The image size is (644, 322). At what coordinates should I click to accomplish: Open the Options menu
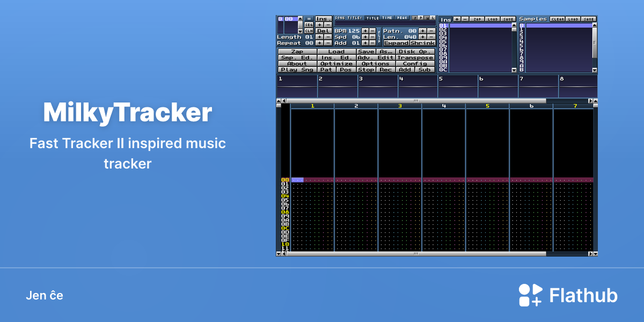tap(376, 63)
